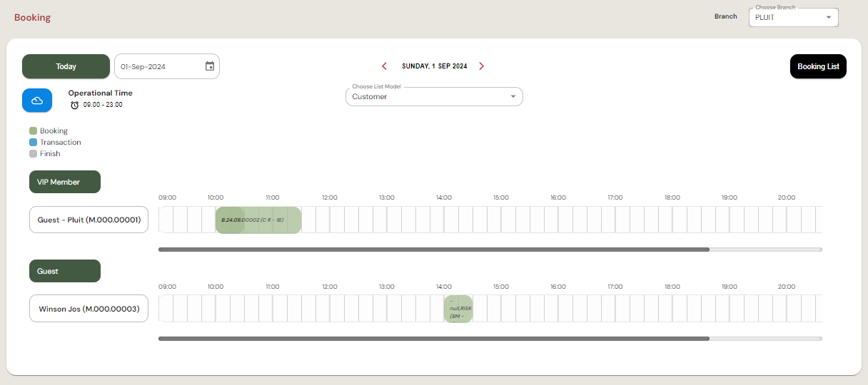Expand the Choose List Model dropdown
The image size is (868, 385).
pos(434,97)
